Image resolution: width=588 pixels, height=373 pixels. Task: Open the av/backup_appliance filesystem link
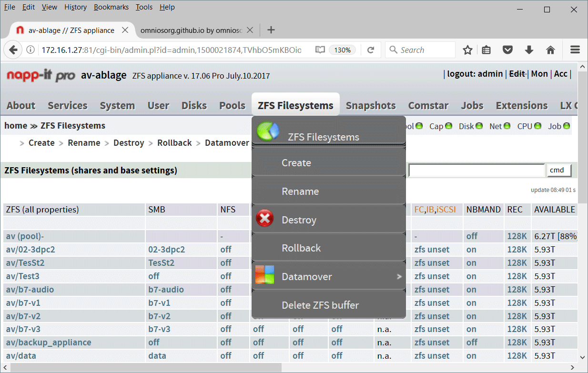click(x=49, y=343)
